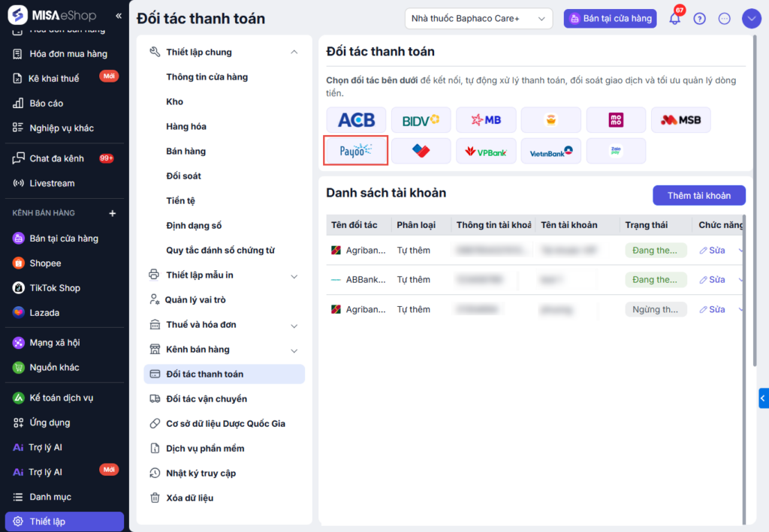Click Bán tại cửa hàng button in header

[610, 19]
